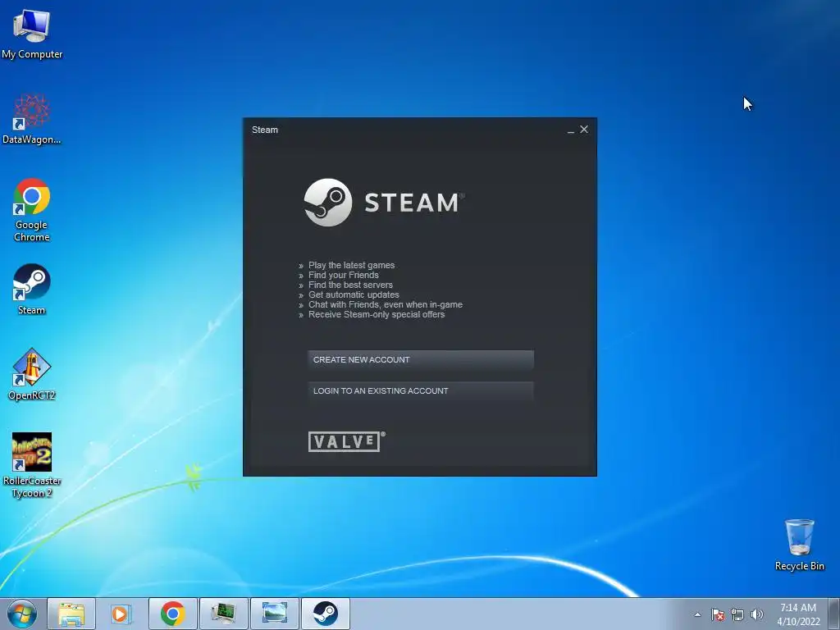This screenshot has width=840, height=630.
Task: Open the system monitor taskbar icon
Action: tap(223, 614)
